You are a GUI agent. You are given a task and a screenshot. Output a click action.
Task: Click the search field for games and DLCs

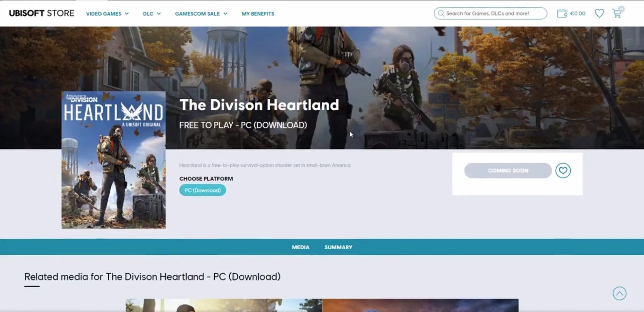[490, 13]
